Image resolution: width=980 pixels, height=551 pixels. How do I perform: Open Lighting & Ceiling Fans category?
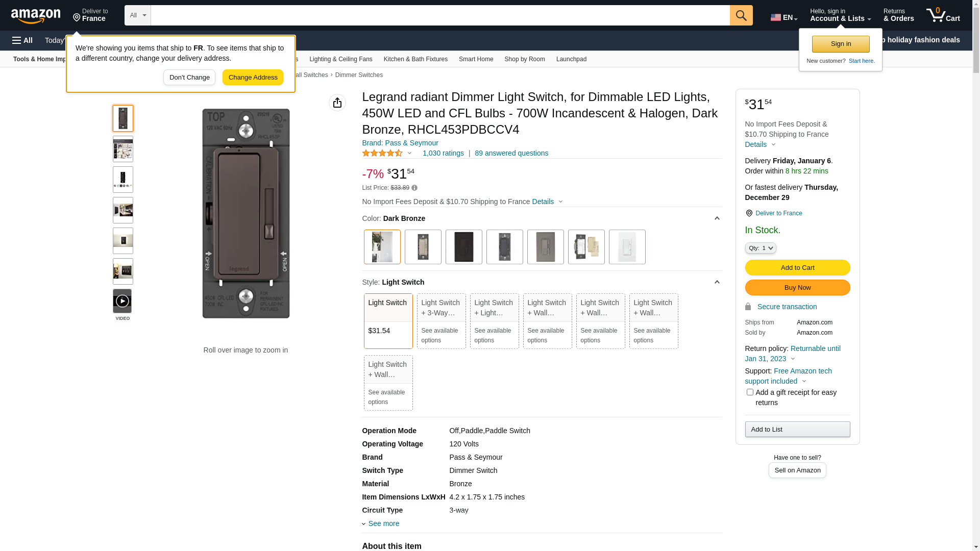(x=340, y=59)
